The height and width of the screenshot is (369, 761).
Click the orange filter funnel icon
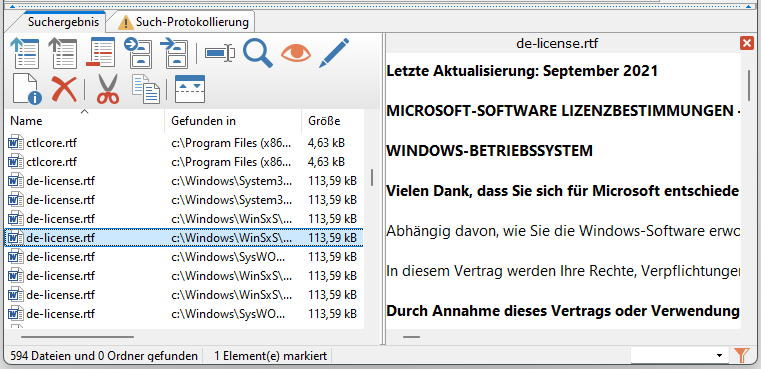(742, 355)
